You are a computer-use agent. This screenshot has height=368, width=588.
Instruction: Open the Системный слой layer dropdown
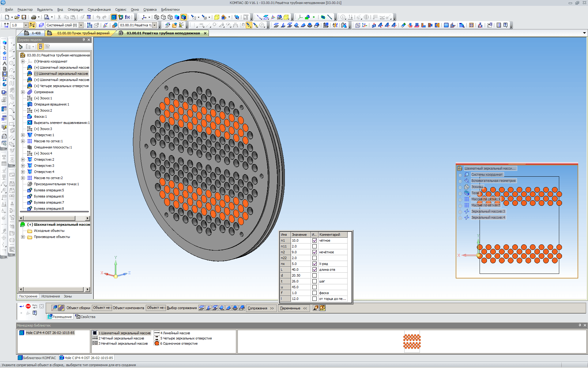click(81, 25)
